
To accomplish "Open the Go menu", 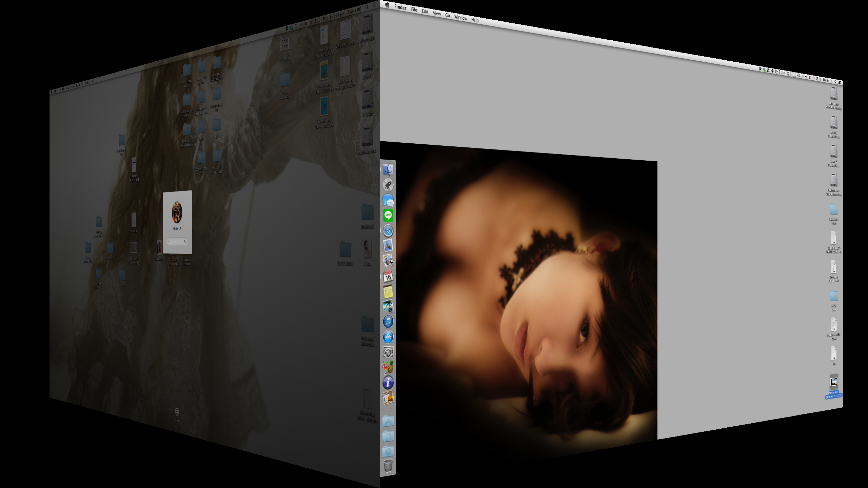I will click(x=448, y=15).
